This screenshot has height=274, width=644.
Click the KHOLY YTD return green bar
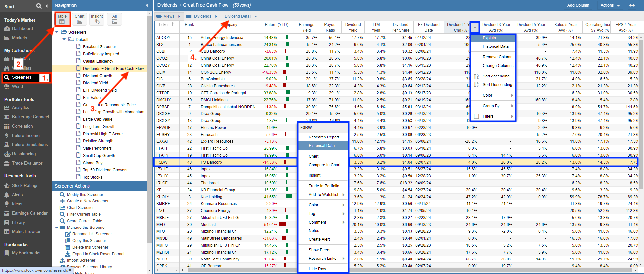coord(289,197)
